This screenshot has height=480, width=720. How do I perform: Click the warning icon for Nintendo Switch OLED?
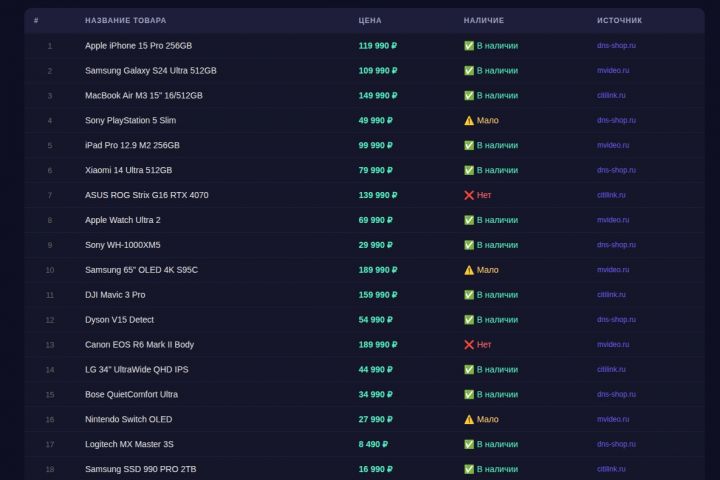tap(469, 419)
